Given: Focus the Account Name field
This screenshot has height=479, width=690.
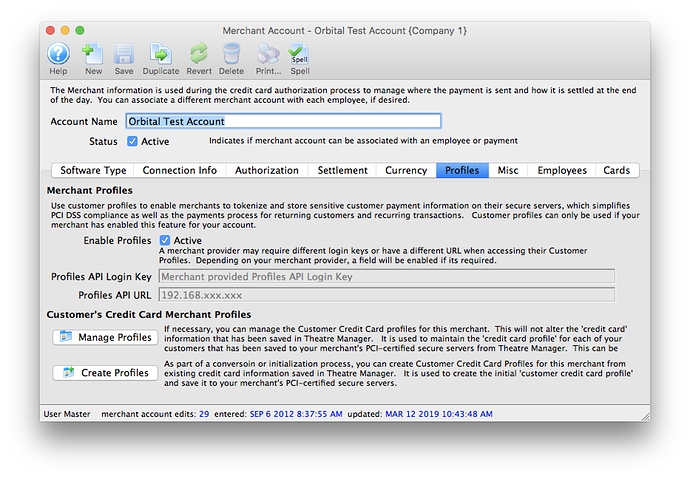Looking at the screenshot, I should 283,121.
